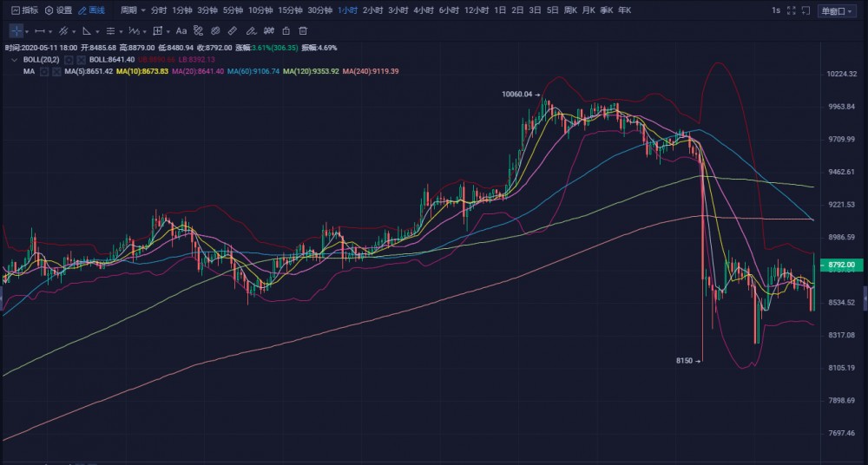This screenshot has height=465, width=868.
Task: Open 设置 settings
Action: coord(59,10)
